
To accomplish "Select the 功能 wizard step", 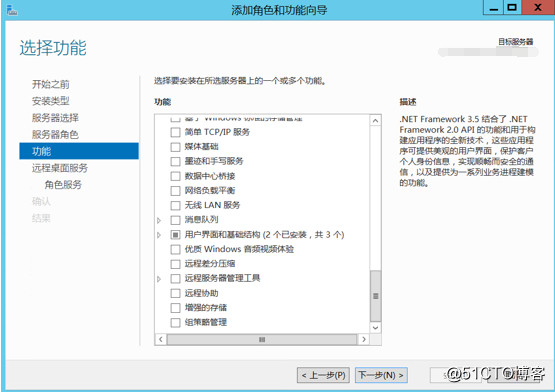I will click(79, 151).
